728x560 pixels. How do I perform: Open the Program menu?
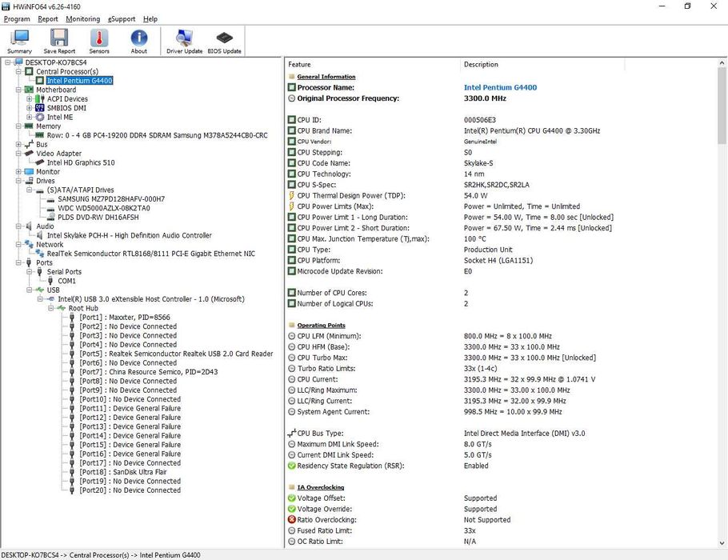(17, 19)
